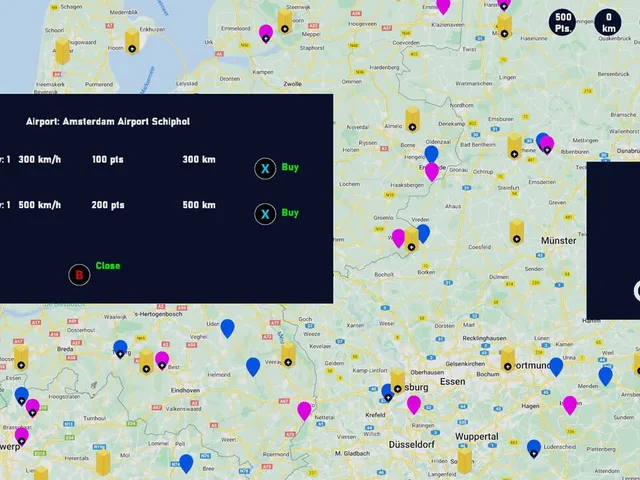The image size is (640, 480).
Task: Select the yellow airport marker near Solingen
Action: (x=464, y=461)
